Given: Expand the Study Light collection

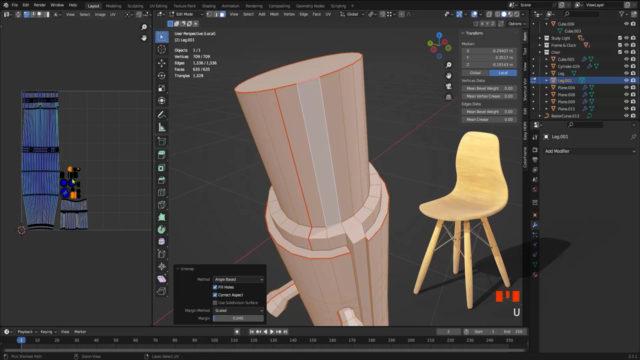Looking at the screenshot, I should (x=540, y=38).
